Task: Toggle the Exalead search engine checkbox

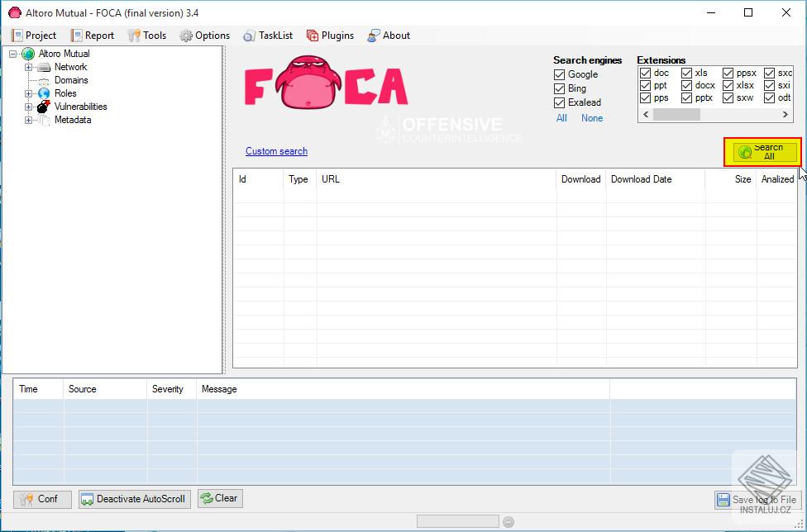Action: [560, 102]
